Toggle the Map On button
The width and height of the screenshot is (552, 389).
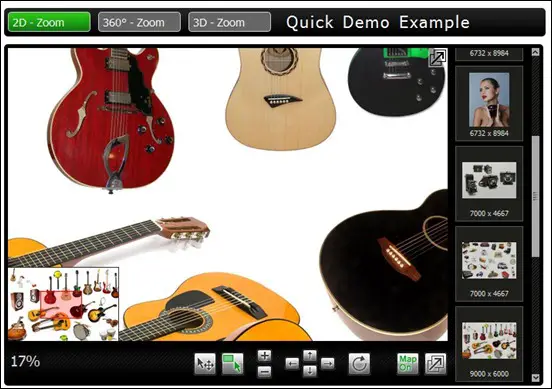tap(408, 364)
